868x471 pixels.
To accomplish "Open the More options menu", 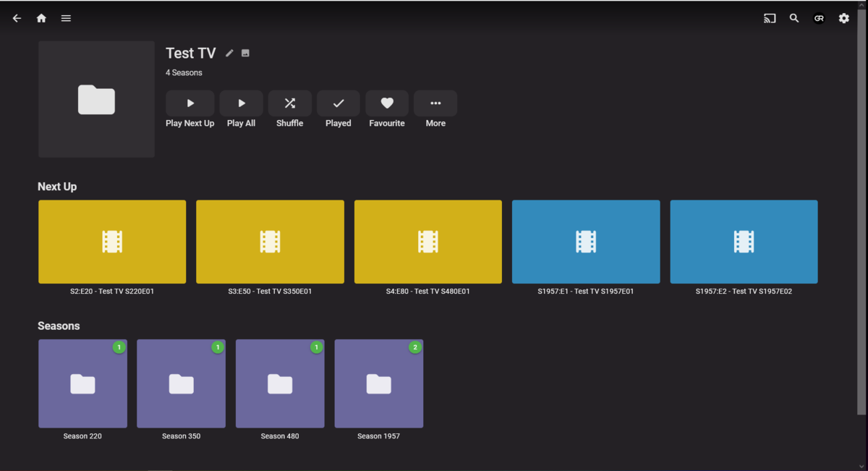I will 435,103.
